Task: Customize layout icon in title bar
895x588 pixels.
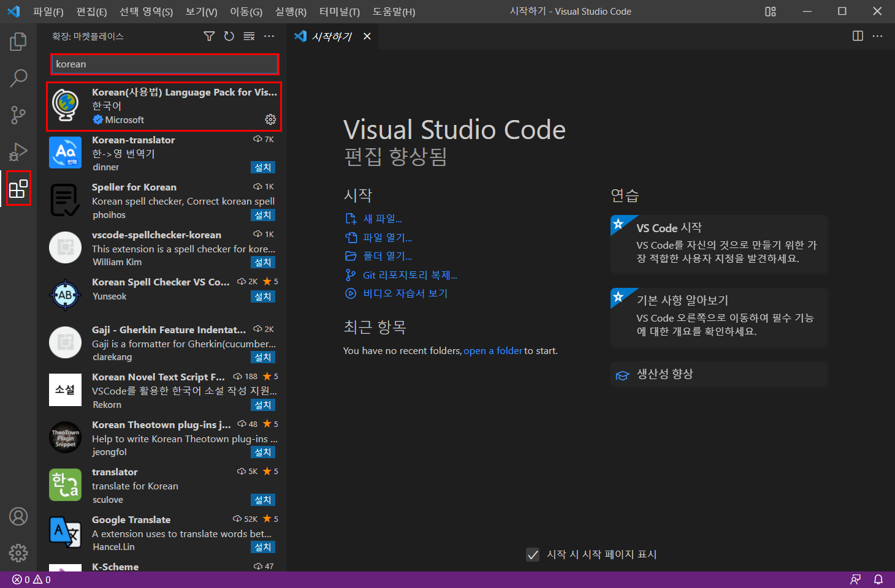Action: tap(771, 11)
